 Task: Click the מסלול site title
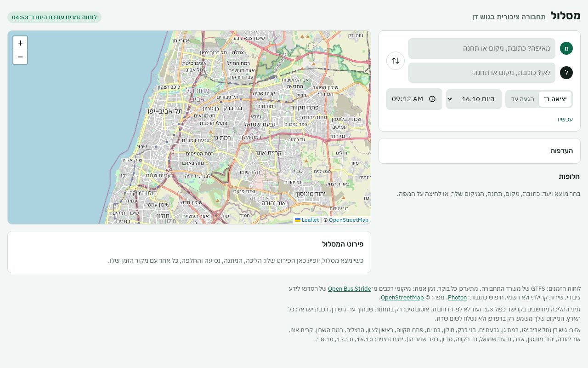[565, 16]
